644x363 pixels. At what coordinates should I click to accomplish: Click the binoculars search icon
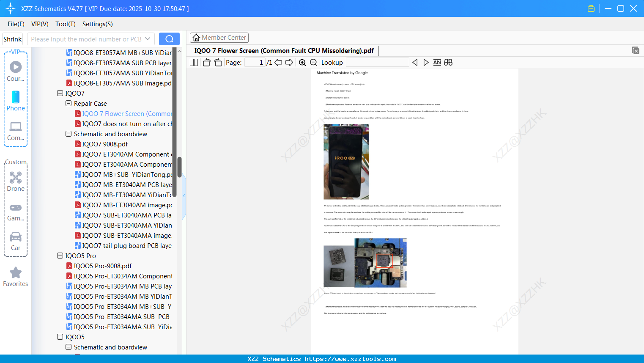(448, 63)
